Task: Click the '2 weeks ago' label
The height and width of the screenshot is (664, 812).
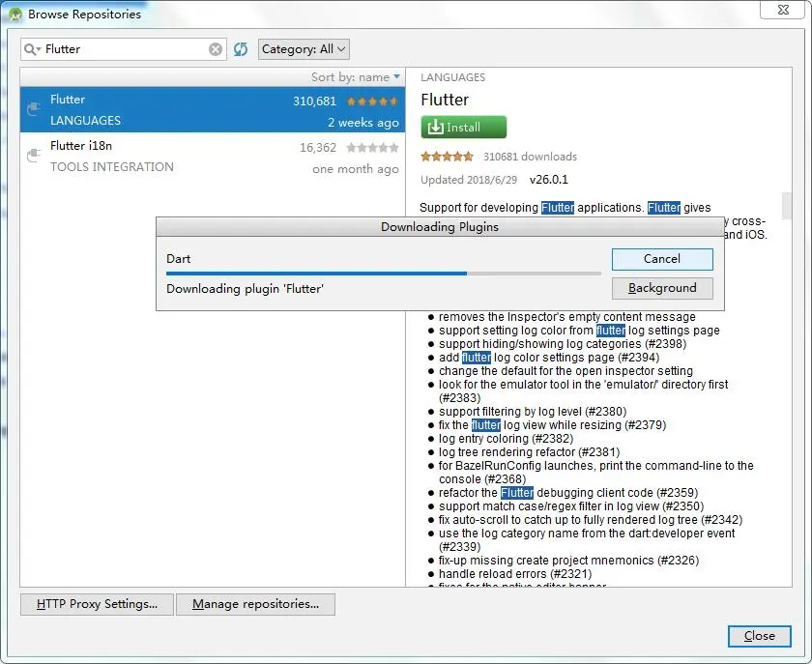Action: click(x=363, y=123)
